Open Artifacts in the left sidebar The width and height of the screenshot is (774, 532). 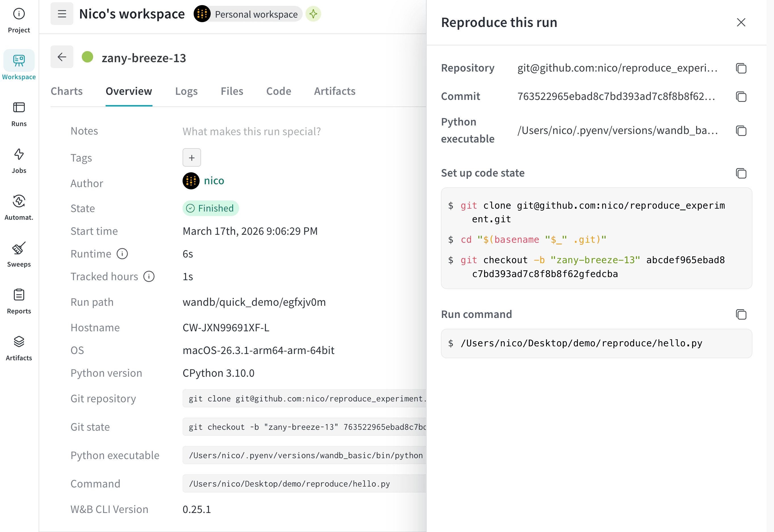pos(19,348)
